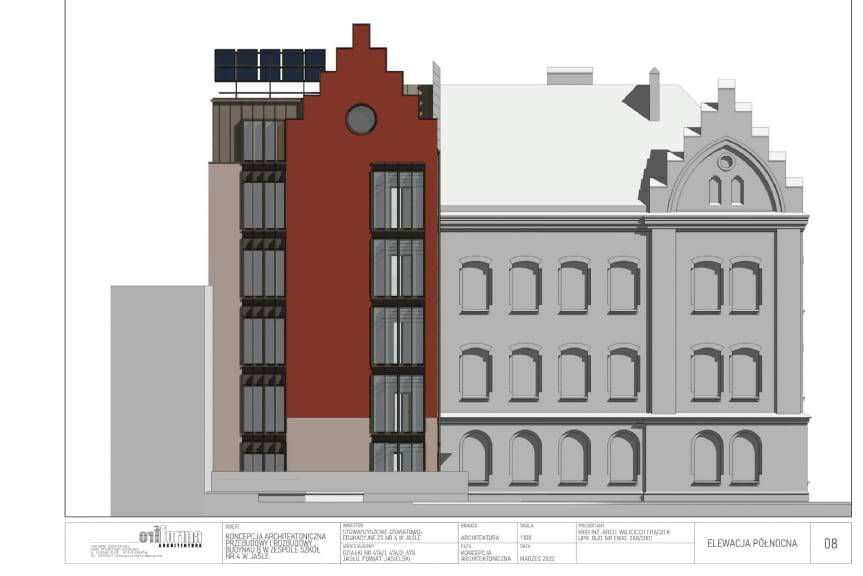Click the round window on red gable

coord(361,119)
